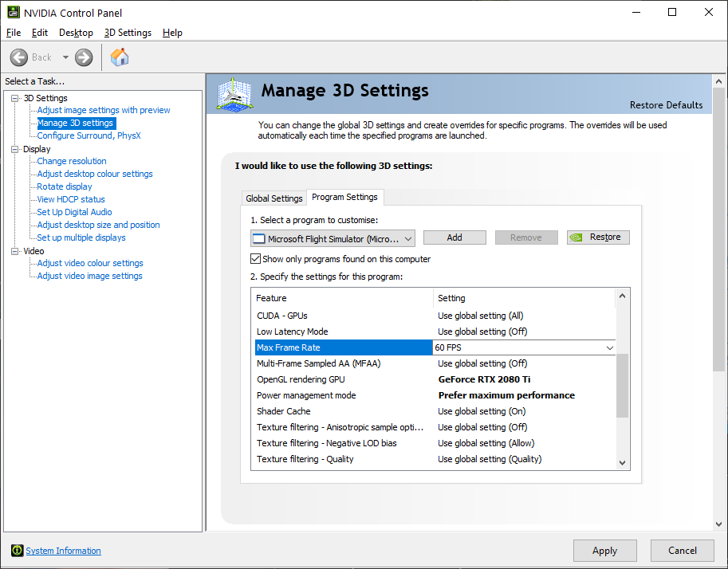This screenshot has width=728, height=569.
Task: Select Change resolution in the task tree
Action: (x=72, y=161)
